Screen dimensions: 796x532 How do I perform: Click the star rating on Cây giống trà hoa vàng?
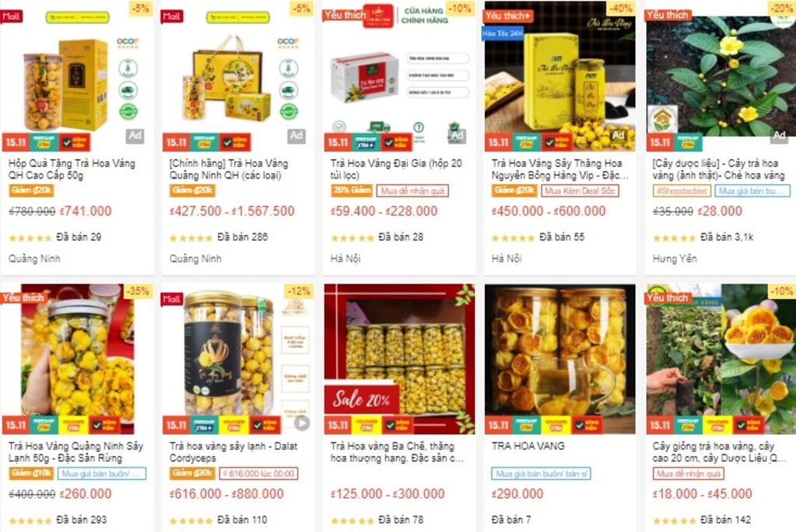pos(674,520)
